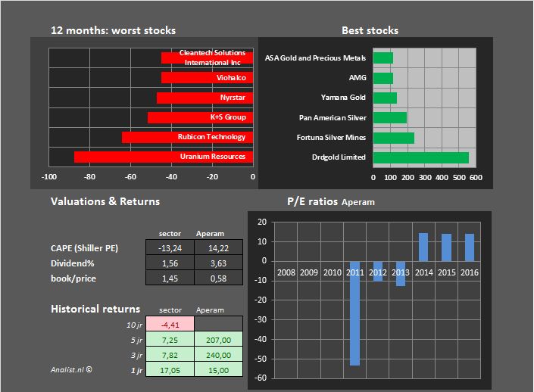Select the Aperam book/price cell 0,58
The width and height of the screenshot is (534, 392).
(219, 278)
